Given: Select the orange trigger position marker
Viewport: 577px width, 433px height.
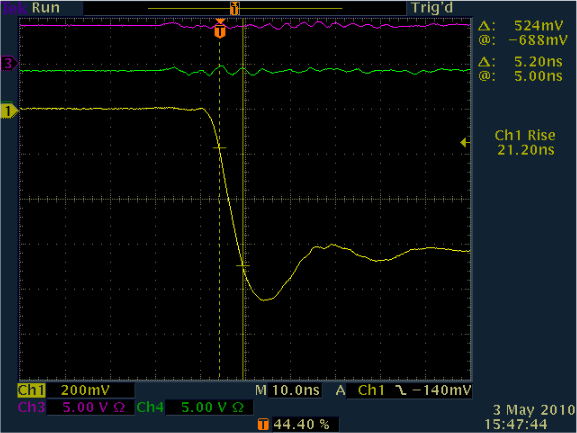Looking at the screenshot, I should click(x=220, y=29).
